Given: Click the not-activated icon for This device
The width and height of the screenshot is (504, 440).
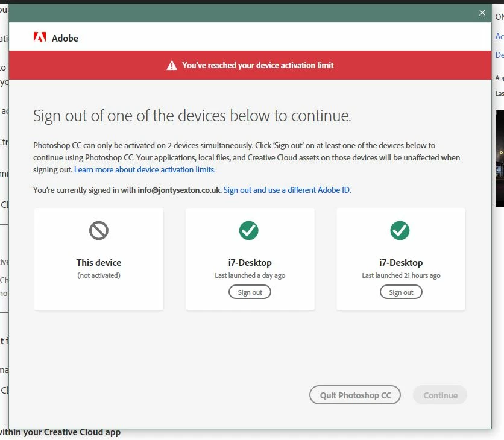Looking at the screenshot, I should 99,230.
